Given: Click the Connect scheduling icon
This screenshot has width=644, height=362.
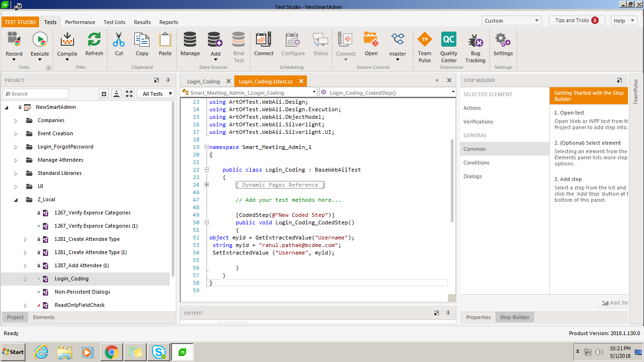Looking at the screenshot, I should (264, 40).
